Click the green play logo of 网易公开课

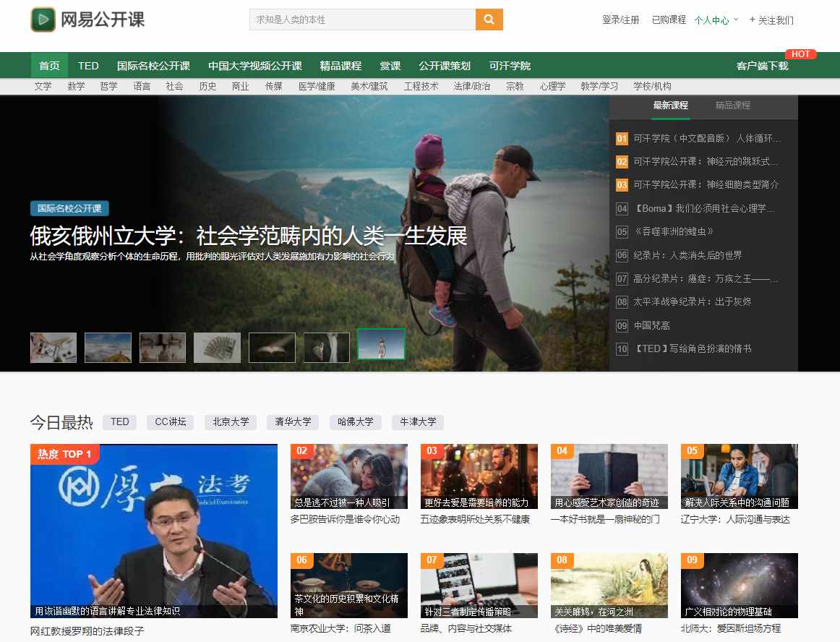(x=41, y=20)
